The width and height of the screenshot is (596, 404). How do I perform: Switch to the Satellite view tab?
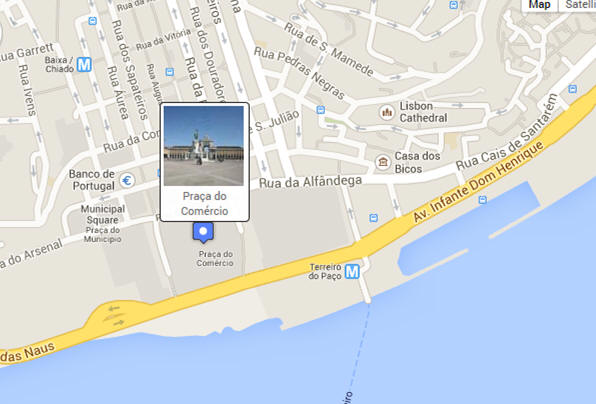pos(577,5)
